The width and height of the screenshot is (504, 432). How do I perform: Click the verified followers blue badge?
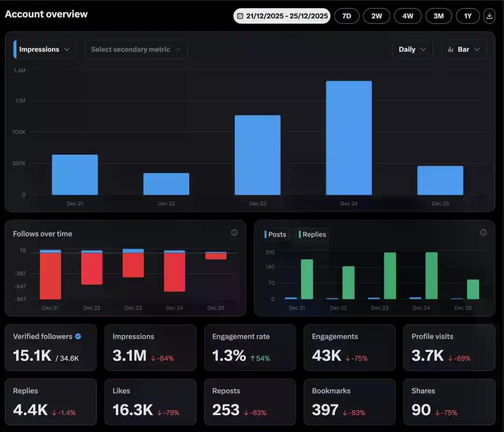coord(78,336)
